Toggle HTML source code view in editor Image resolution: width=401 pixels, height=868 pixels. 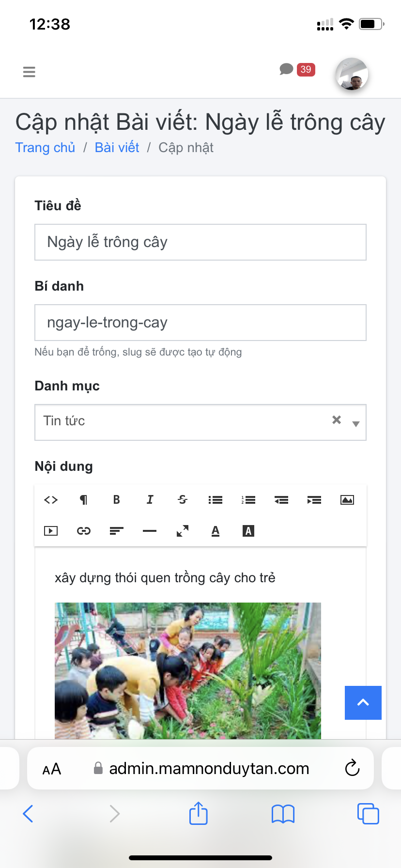(x=51, y=500)
